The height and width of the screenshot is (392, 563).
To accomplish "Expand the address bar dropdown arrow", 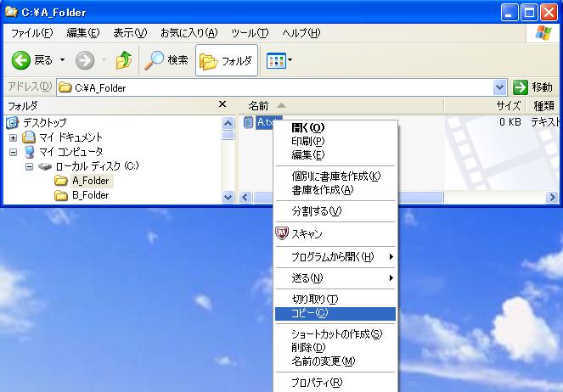I will (500, 87).
